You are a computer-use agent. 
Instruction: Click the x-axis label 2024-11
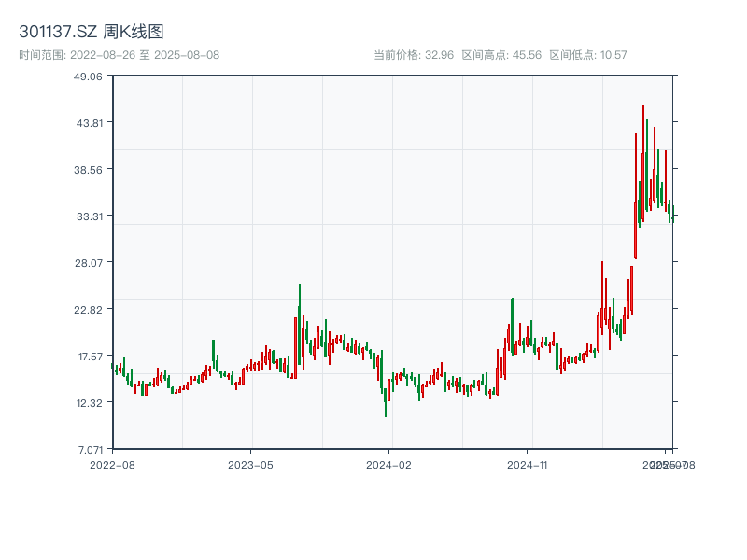point(528,465)
